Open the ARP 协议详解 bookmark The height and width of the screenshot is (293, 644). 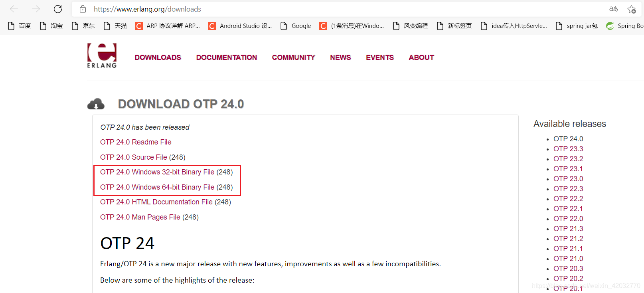click(x=168, y=26)
